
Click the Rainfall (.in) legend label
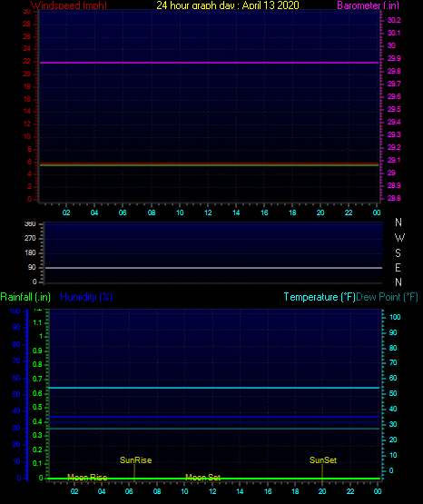pyautogui.click(x=25, y=297)
